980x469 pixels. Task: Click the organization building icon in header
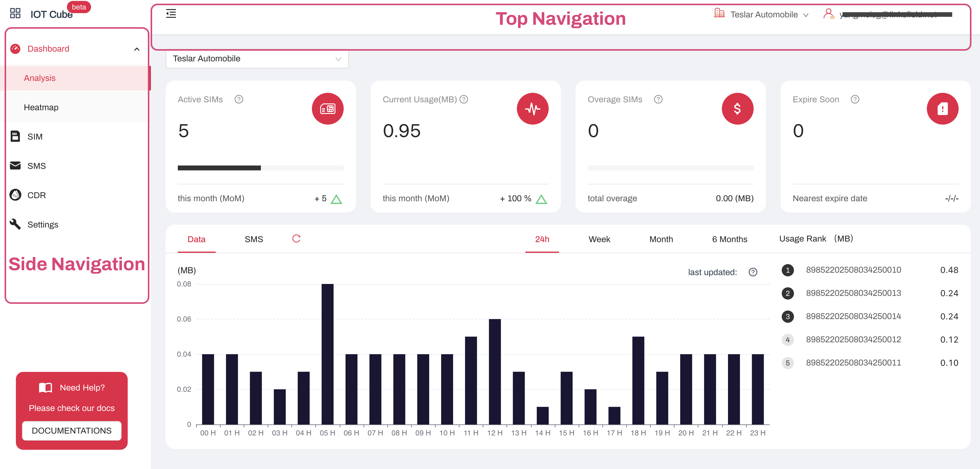tap(719, 13)
